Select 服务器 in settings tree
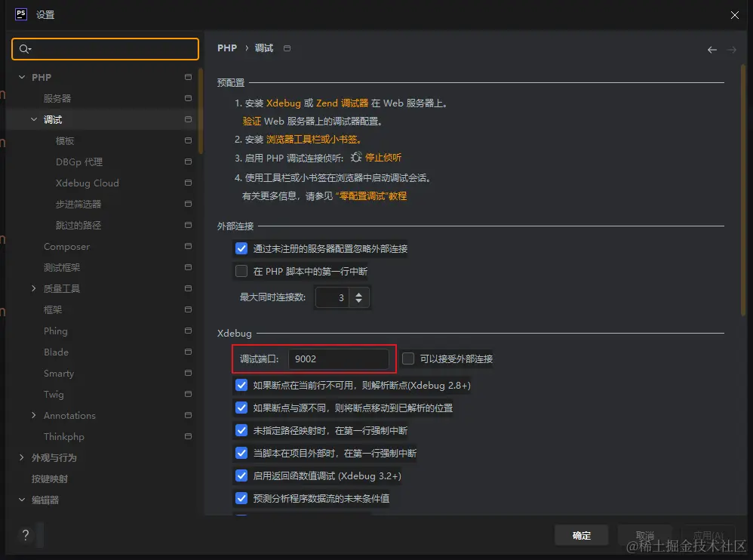753x560 pixels. tap(57, 98)
